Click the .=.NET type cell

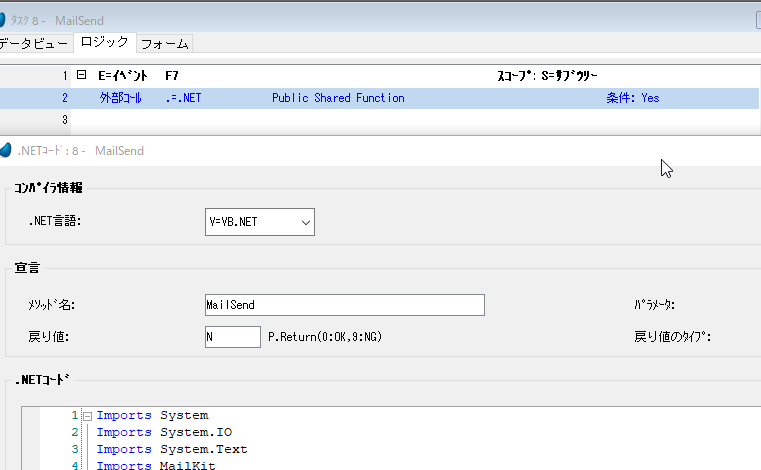(183, 98)
